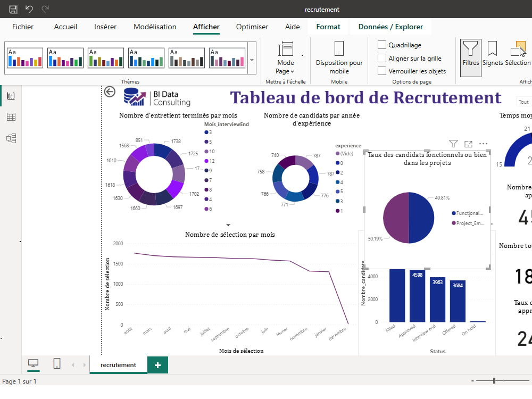This screenshot has height=399, width=532.
Task: Switch to mobile layout view icon
Action: (x=57, y=363)
